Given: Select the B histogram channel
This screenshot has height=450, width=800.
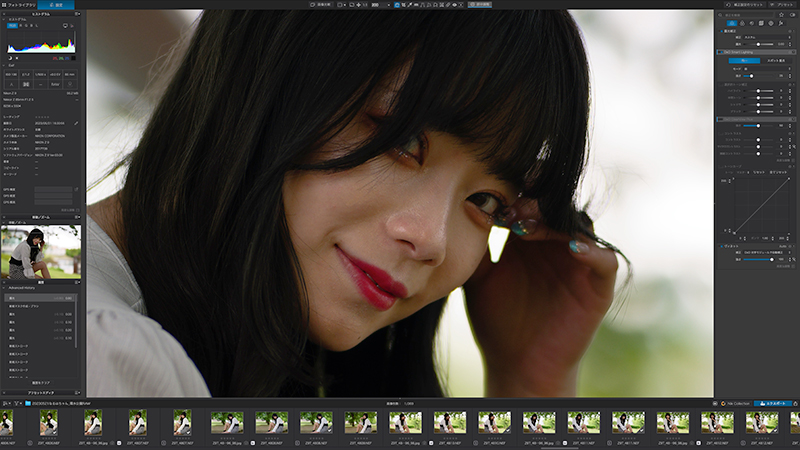Looking at the screenshot, I should (31, 26).
